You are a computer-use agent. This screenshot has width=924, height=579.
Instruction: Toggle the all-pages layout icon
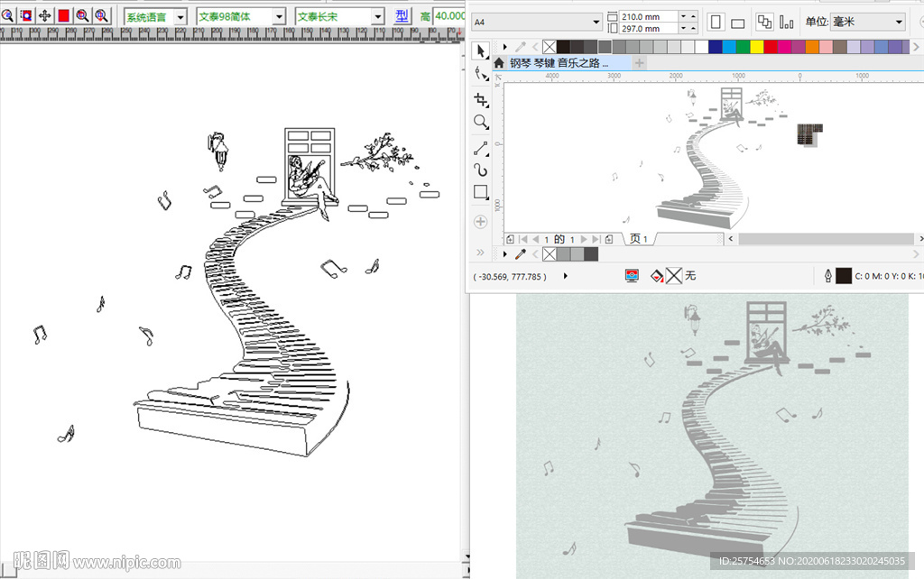[x=764, y=23]
